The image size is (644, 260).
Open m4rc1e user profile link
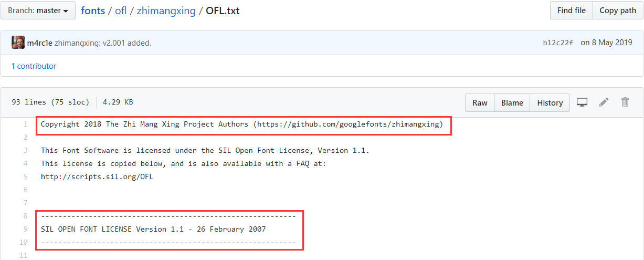pyautogui.click(x=40, y=43)
